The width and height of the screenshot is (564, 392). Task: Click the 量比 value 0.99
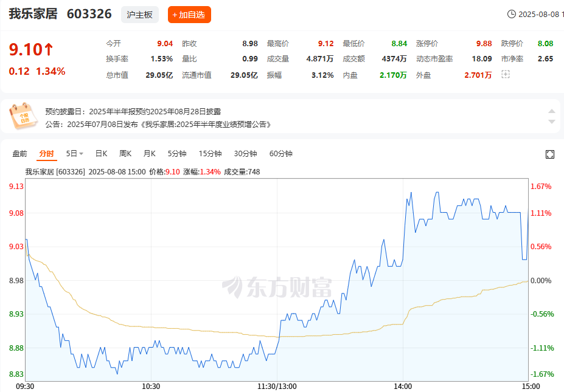click(250, 58)
